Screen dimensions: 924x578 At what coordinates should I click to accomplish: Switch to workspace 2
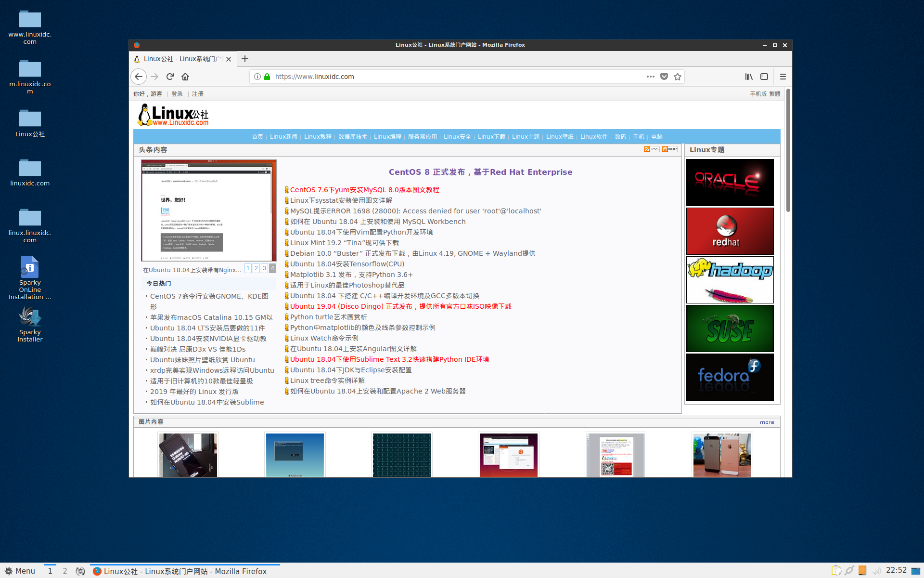click(65, 571)
